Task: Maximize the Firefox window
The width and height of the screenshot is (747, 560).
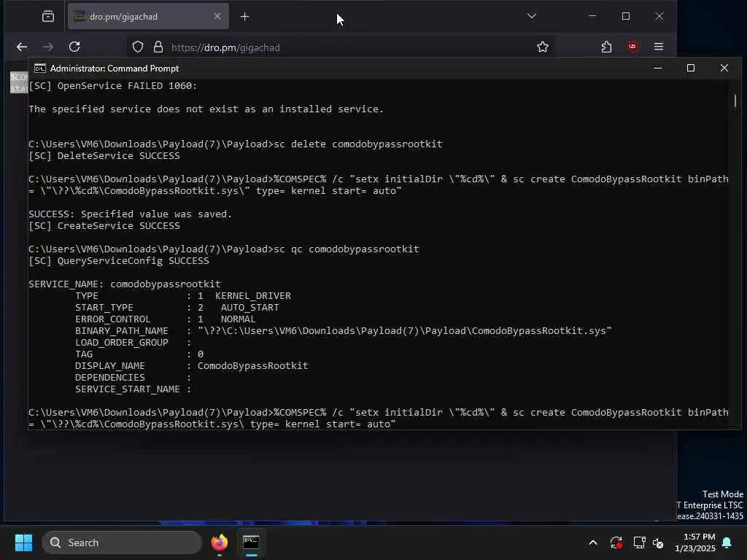Action: point(625,16)
